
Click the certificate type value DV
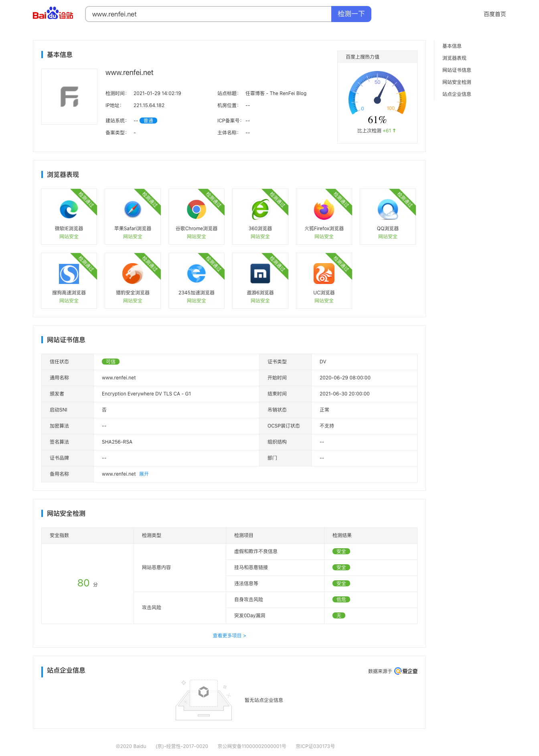323,362
